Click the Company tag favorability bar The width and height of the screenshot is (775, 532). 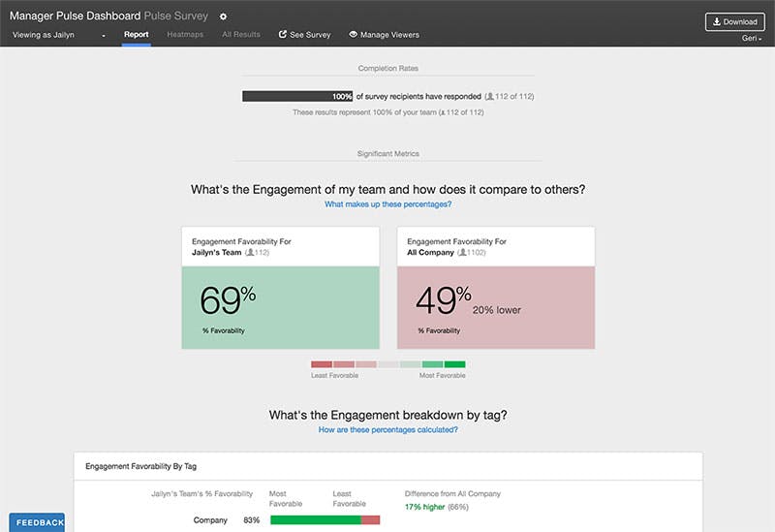pos(325,520)
